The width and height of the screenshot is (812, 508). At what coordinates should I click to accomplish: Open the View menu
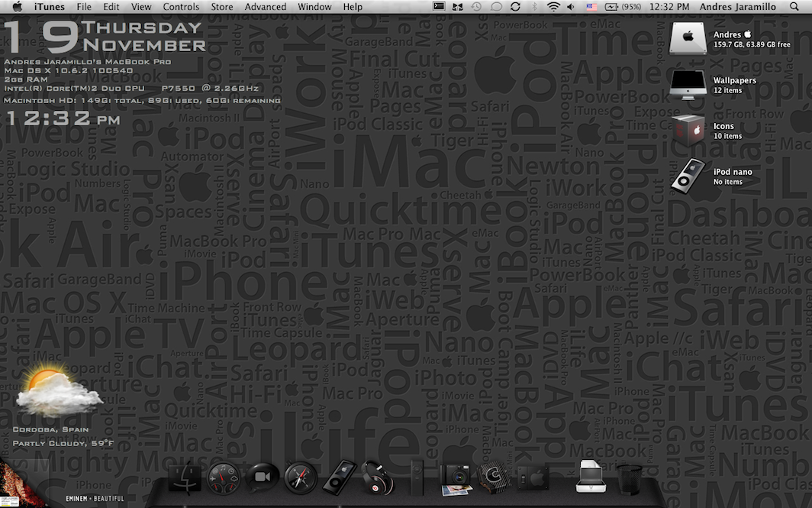(x=141, y=7)
